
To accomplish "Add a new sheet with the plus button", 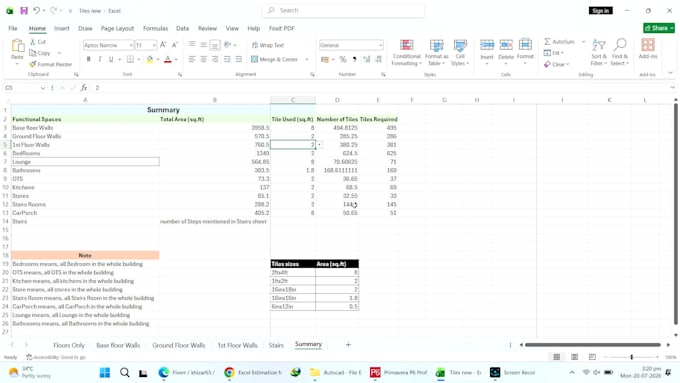I will point(348,344).
